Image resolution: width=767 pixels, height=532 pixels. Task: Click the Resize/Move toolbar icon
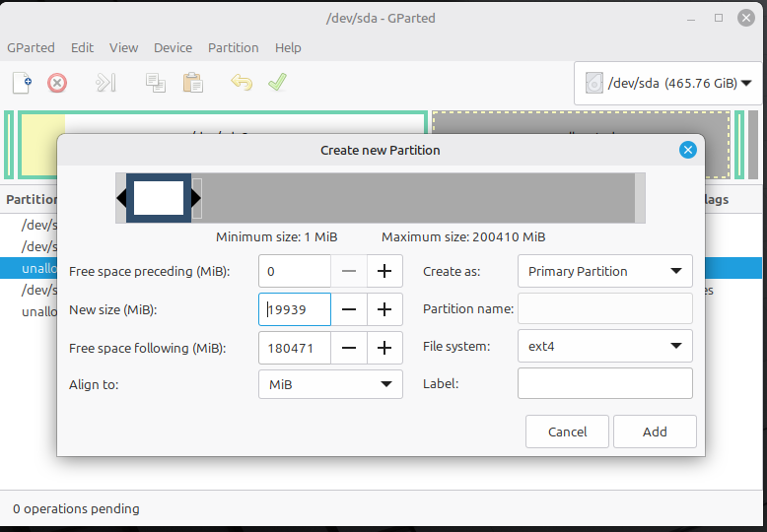point(105,83)
